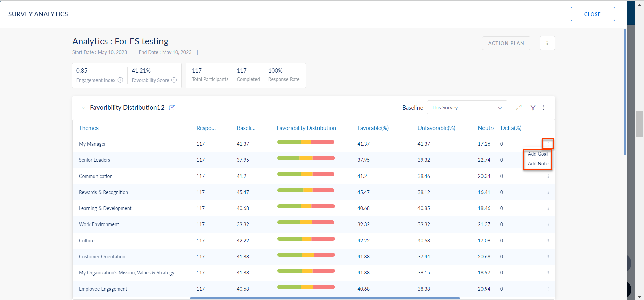Screen dimensions: 644x300
Task: Open row options for My Organization's Mission row
Action: click(x=548, y=273)
